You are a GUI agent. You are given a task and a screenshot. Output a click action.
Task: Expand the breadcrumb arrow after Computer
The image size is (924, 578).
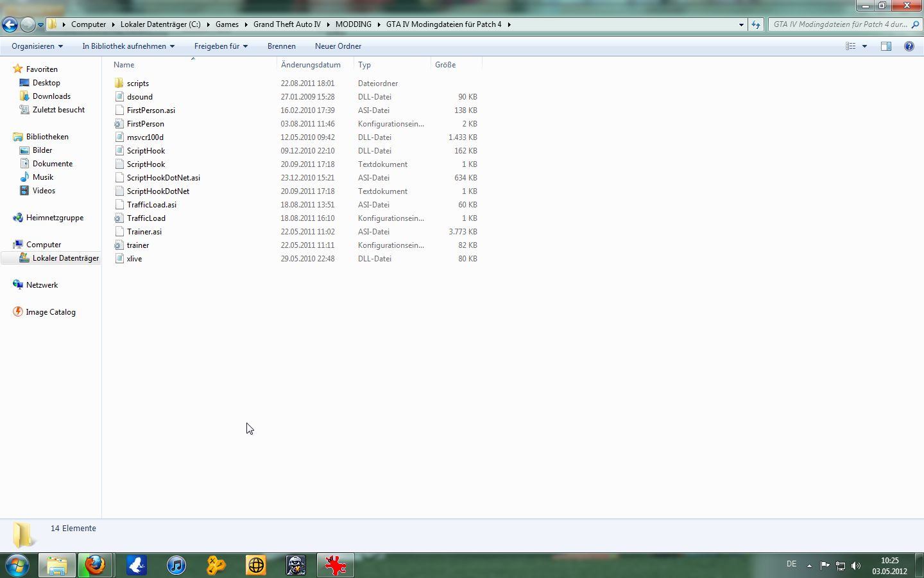113,24
